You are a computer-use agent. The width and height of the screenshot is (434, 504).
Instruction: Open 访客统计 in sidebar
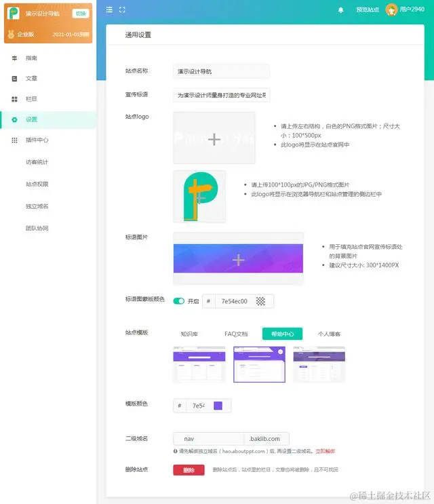coord(37,162)
